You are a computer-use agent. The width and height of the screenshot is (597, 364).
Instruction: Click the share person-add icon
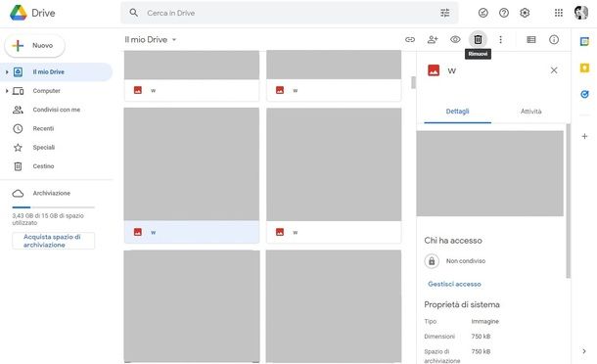pos(433,39)
